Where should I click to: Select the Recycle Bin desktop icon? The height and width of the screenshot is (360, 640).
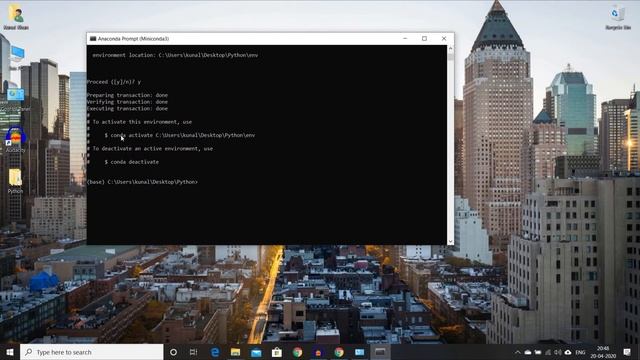[x=618, y=18]
